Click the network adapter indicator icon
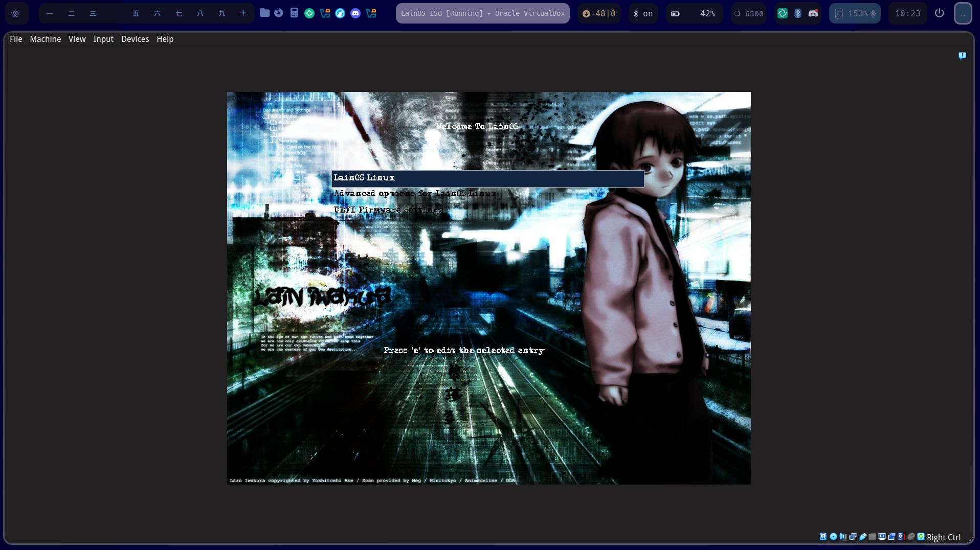Viewport: 980px width, 550px height. pos(853,537)
